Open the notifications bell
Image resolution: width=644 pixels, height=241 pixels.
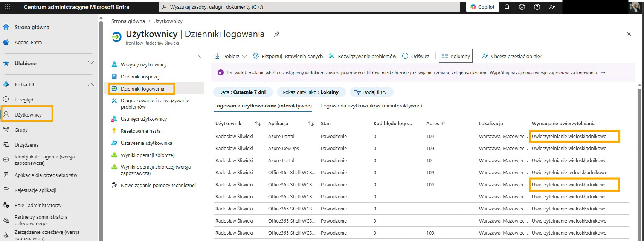click(x=507, y=7)
